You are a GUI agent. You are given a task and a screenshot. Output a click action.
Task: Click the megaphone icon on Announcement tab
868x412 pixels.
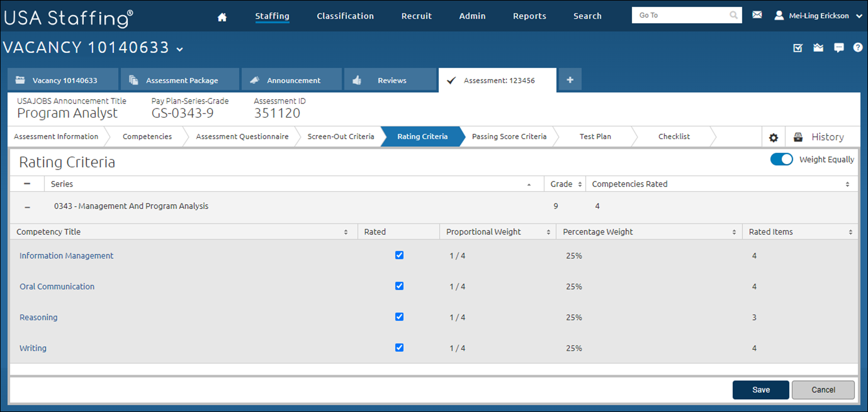tap(254, 80)
